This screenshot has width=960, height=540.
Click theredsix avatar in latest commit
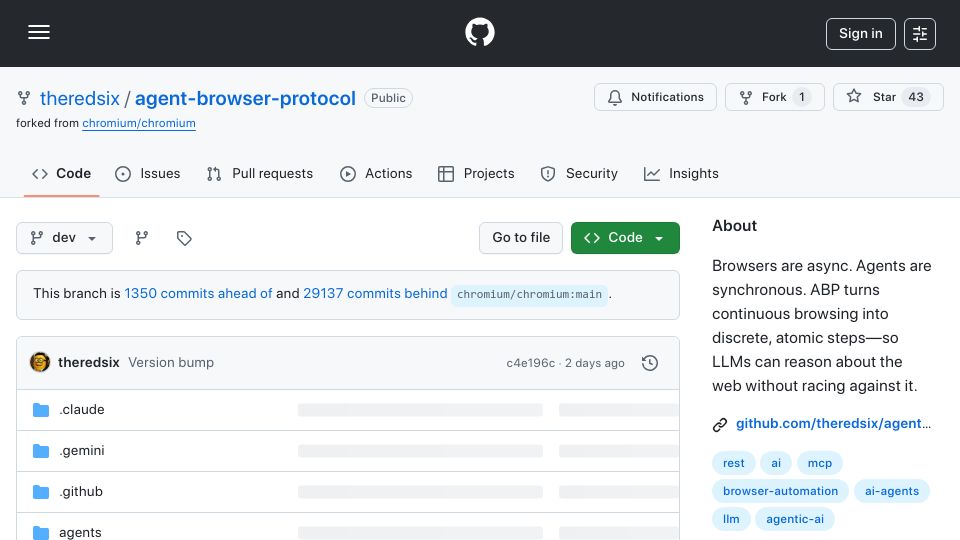(x=40, y=362)
